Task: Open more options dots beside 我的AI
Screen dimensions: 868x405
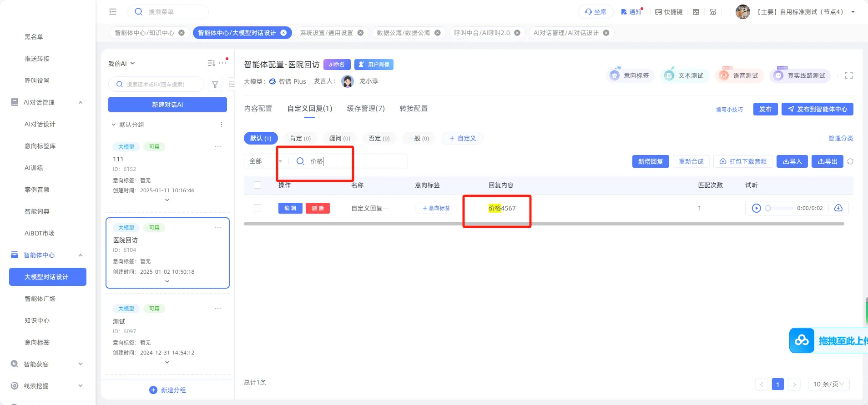Action: (x=222, y=63)
